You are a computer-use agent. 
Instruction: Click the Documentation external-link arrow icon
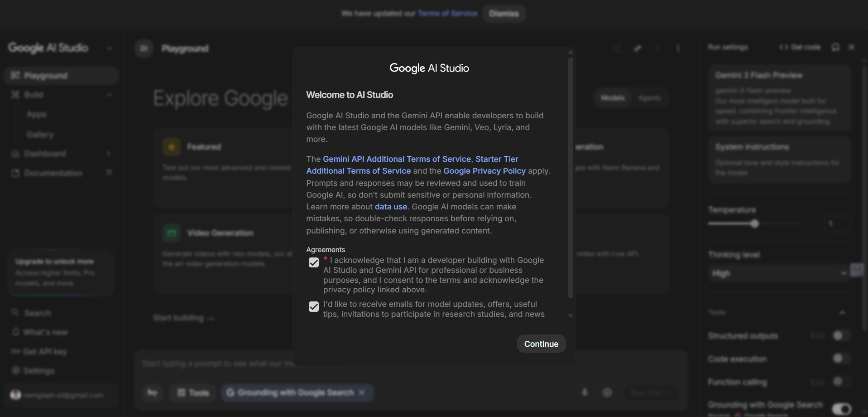(x=109, y=173)
